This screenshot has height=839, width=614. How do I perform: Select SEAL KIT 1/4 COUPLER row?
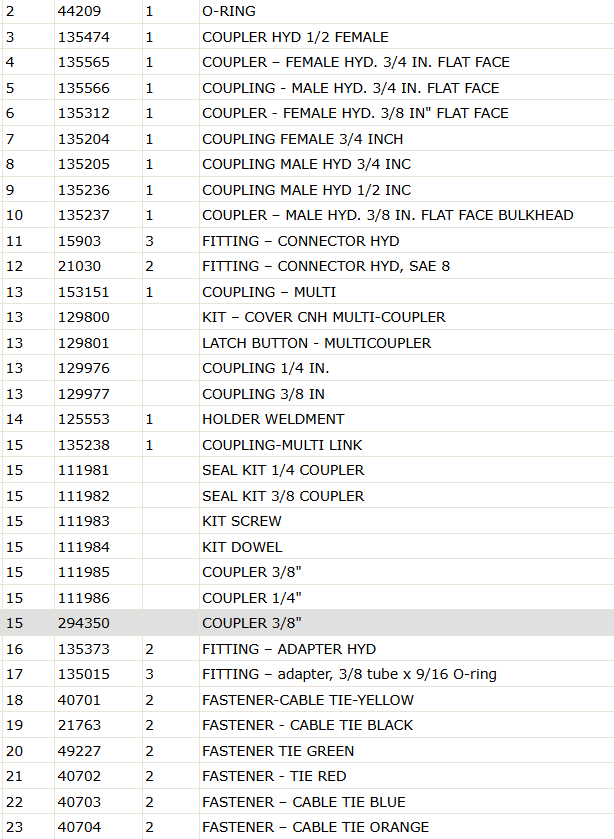(307, 470)
